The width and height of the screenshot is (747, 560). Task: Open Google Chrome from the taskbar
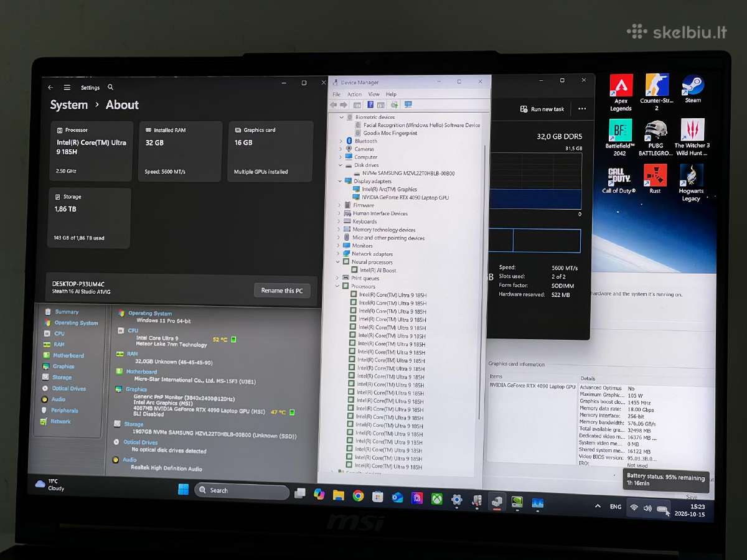click(x=358, y=495)
